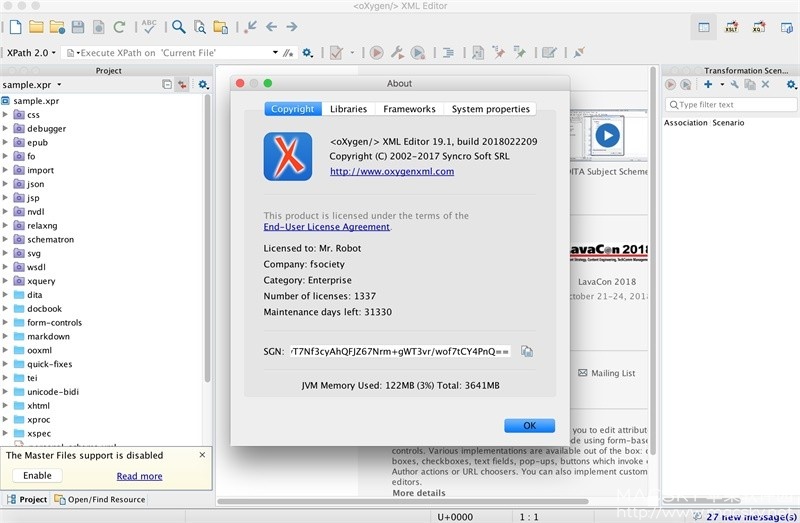Switch to the System properties tab

pyautogui.click(x=490, y=109)
